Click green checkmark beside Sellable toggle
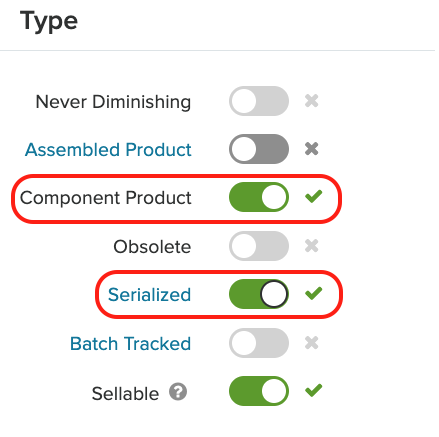 coord(313,390)
